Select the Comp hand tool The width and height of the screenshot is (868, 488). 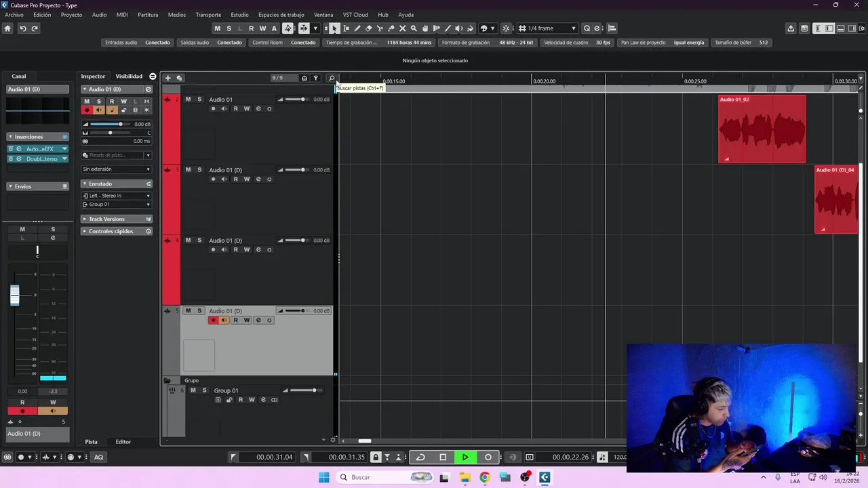425,28
